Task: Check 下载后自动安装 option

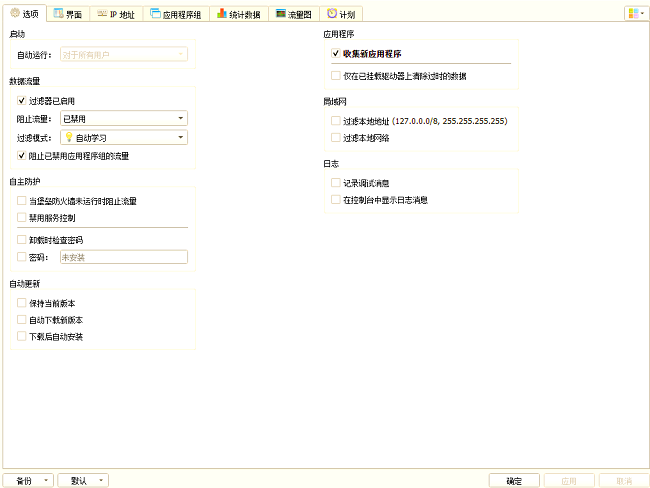Action: point(22,336)
